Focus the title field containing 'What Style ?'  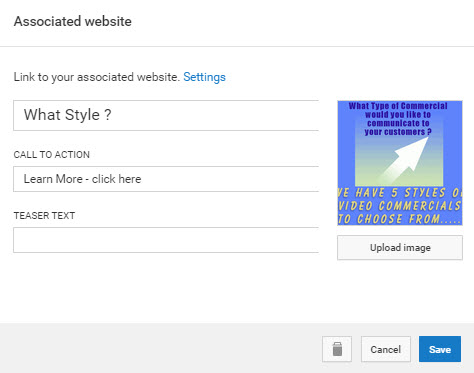click(166, 115)
